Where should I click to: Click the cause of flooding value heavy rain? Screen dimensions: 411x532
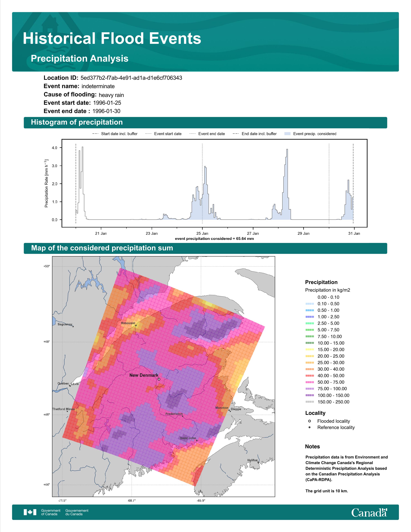111,95
